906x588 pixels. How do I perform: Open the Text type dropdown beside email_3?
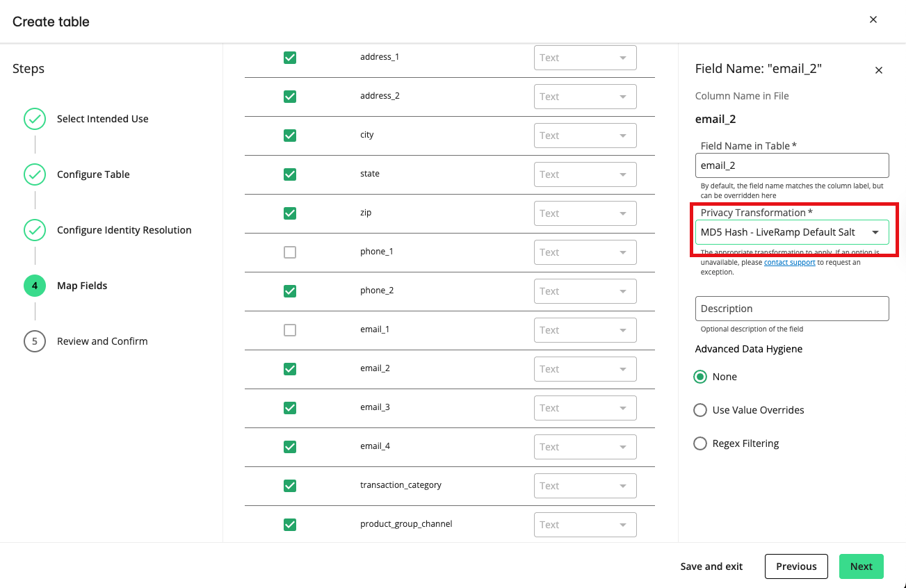pyautogui.click(x=585, y=408)
